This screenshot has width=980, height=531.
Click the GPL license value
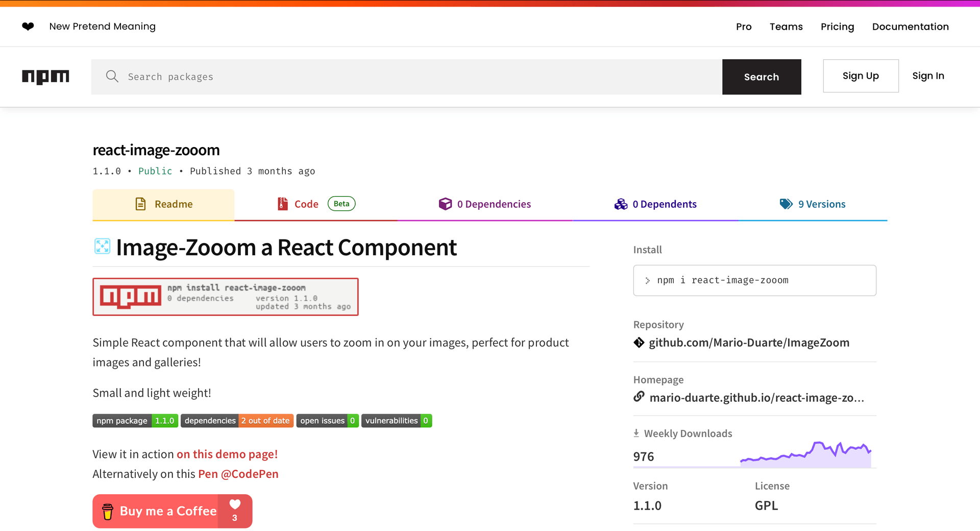tap(766, 505)
